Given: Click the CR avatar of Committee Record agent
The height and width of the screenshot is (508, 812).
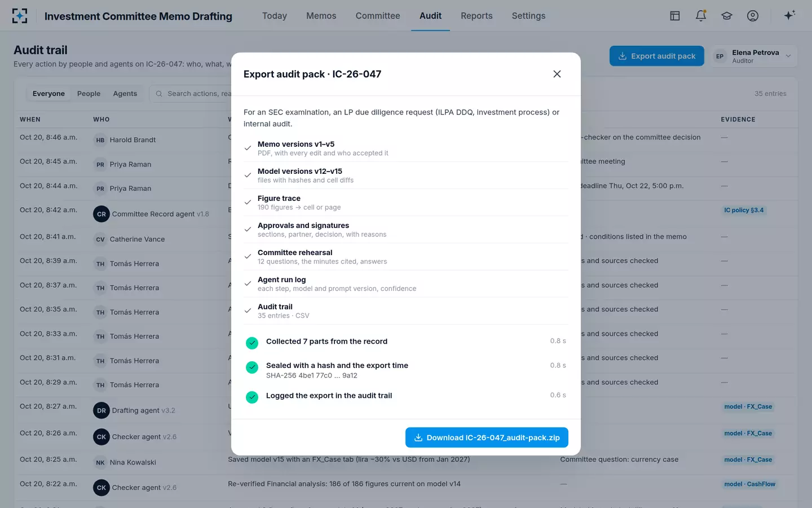Looking at the screenshot, I should [101, 214].
